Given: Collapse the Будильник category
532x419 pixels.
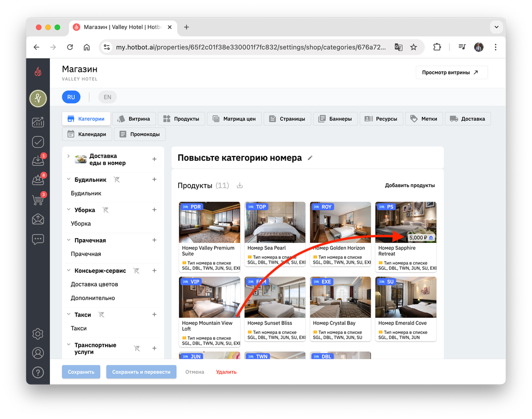Looking at the screenshot, I should tap(69, 179).
